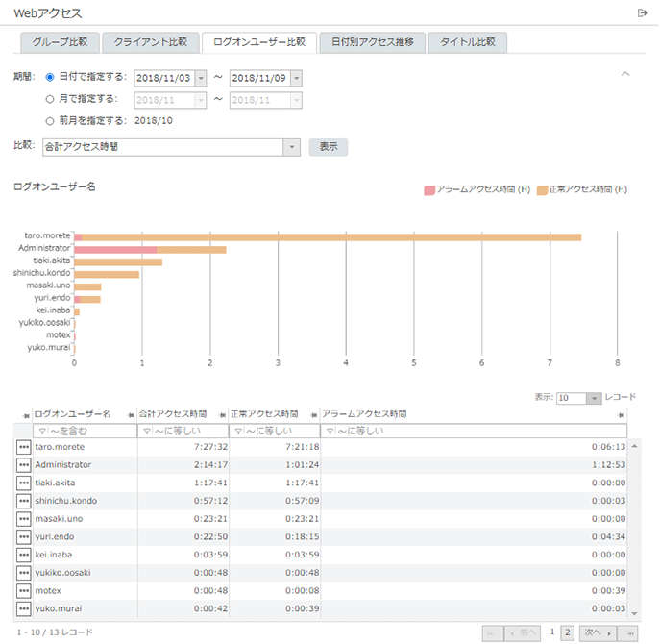660x644 pixels.
Task: Click the logout icon at top right
Action: click(642, 12)
